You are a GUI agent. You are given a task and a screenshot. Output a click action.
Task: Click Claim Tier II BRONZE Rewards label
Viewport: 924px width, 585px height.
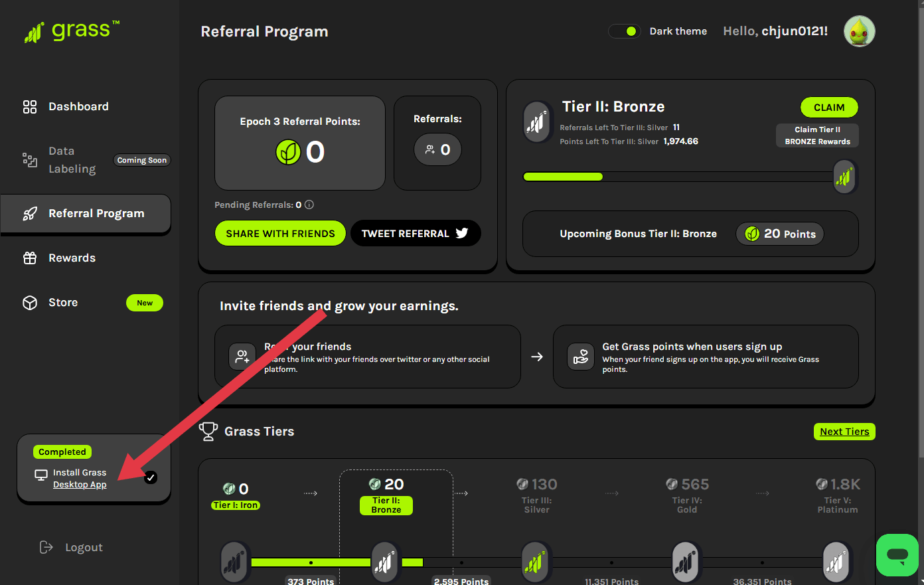[817, 135]
